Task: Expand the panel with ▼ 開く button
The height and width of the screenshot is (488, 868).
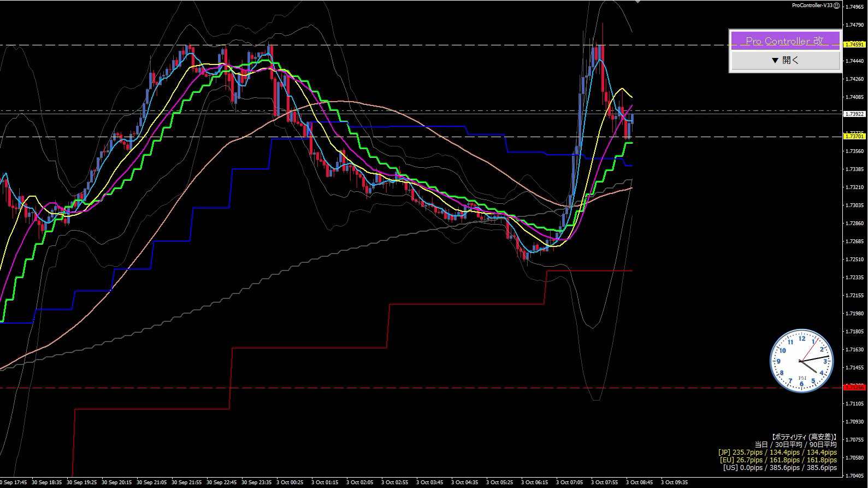Action: pyautogui.click(x=785, y=60)
